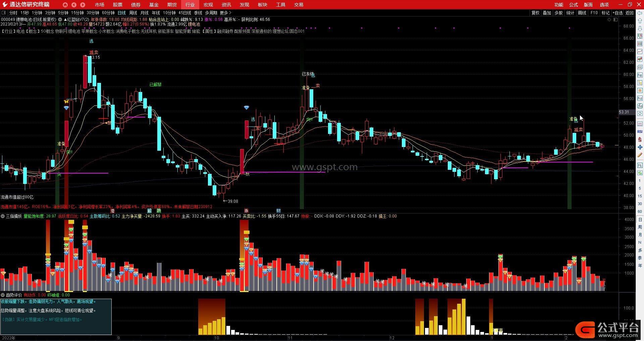Image resolution: width=644 pixels, height=341 pixels.
Task: Open the 行业 menu tab
Action: [x=190, y=5]
